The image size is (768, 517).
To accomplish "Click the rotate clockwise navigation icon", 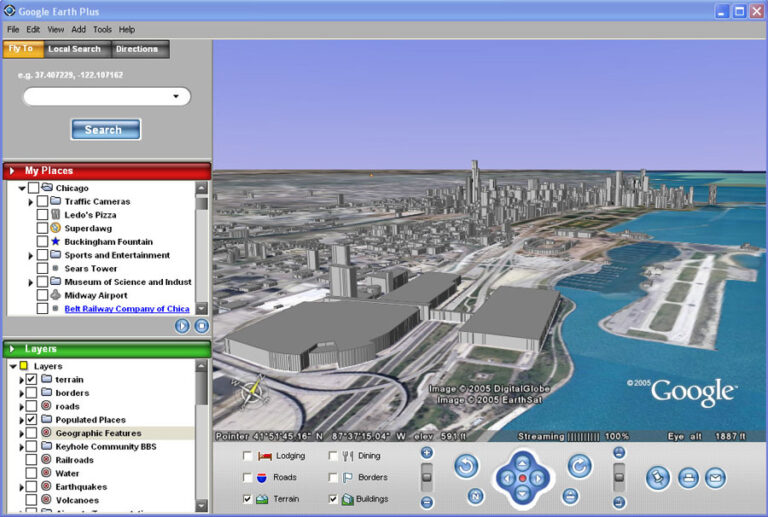I will (579, 466).
